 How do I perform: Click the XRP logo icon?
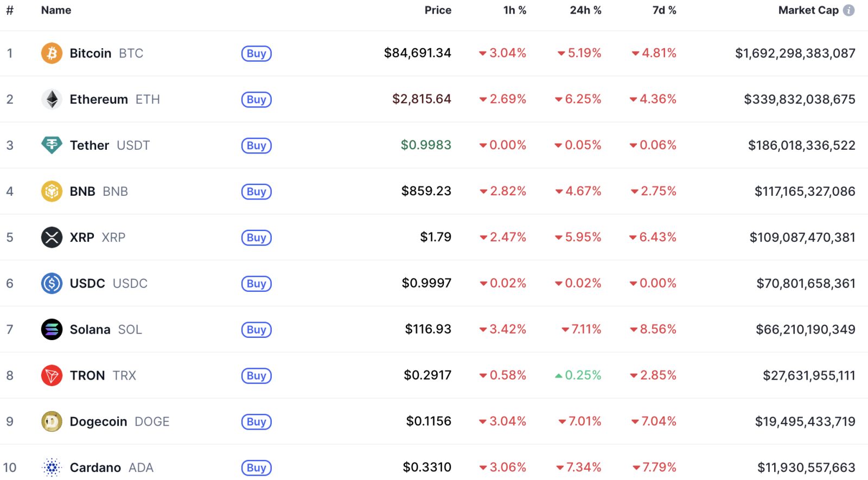click(52, 237)
